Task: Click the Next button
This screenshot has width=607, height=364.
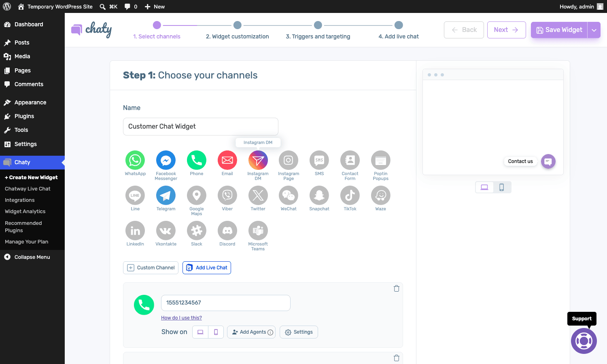Action: tap(507, 30)
